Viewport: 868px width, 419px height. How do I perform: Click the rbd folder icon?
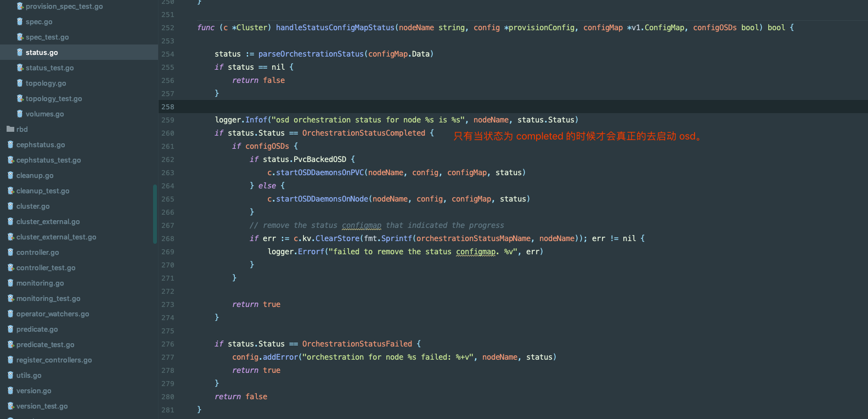[10, 130]
